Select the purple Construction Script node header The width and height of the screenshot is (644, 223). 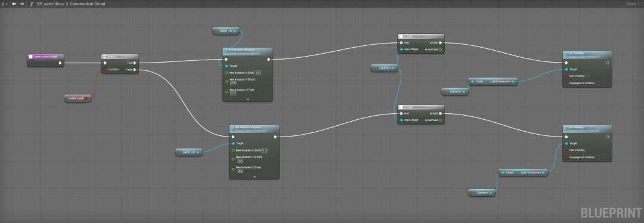click(x=45, y=56)
